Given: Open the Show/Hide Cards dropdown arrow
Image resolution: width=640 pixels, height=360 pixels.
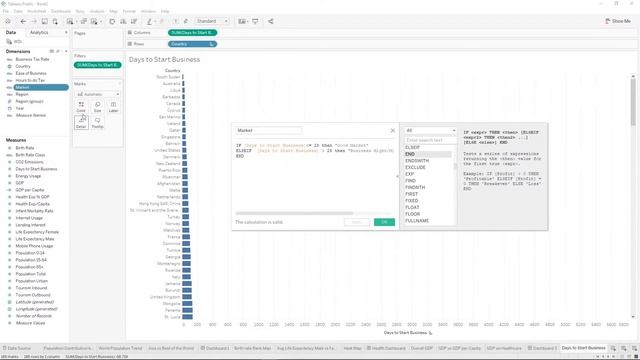Looking at the screenshot, I should click(248, 21).
